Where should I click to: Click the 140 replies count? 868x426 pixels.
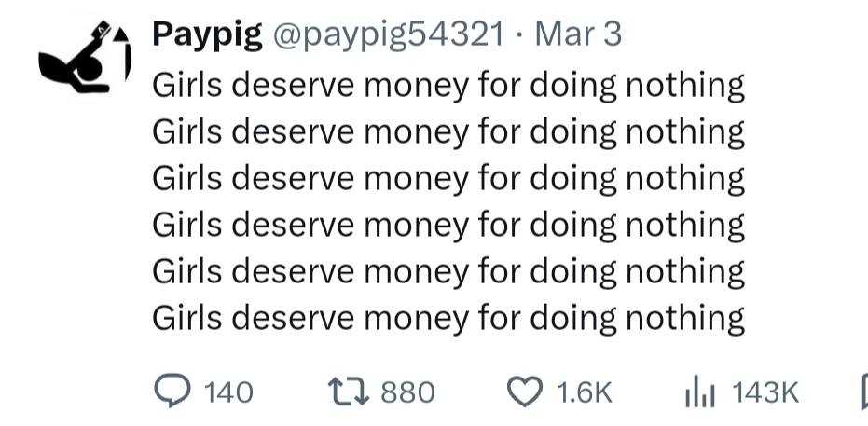coord(227,392)
